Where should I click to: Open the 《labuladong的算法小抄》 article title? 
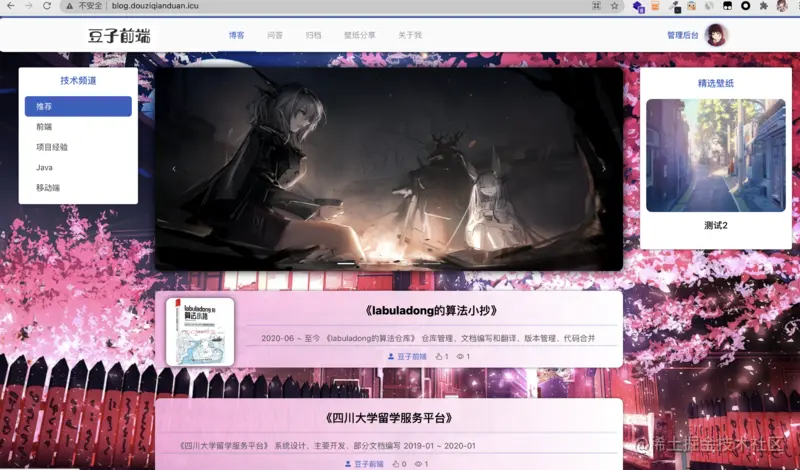pyautogui.click(x=431, y=310)
